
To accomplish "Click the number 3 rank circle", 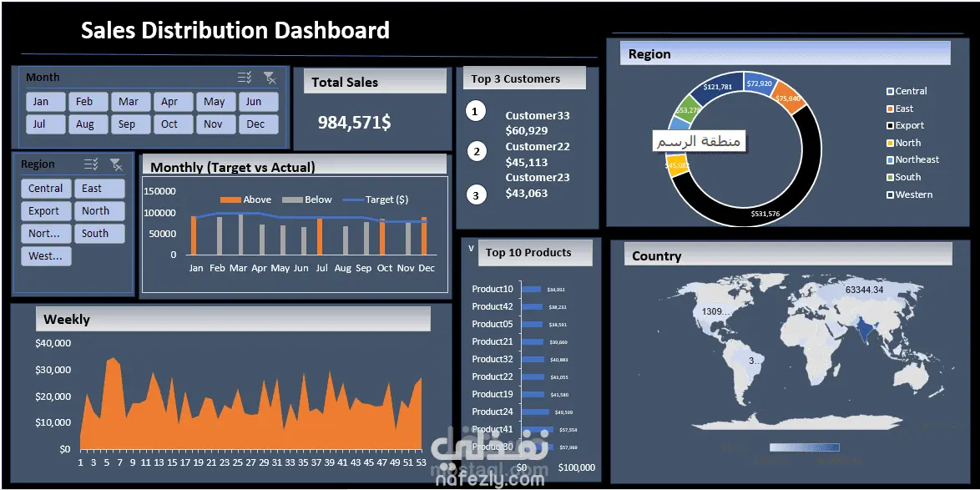I will click(477, 195).
